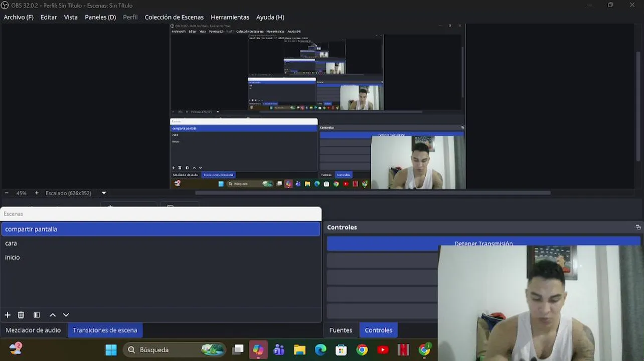The image size is (644, 361).
Task: Move the selected scene down
Action: point(66,315)
